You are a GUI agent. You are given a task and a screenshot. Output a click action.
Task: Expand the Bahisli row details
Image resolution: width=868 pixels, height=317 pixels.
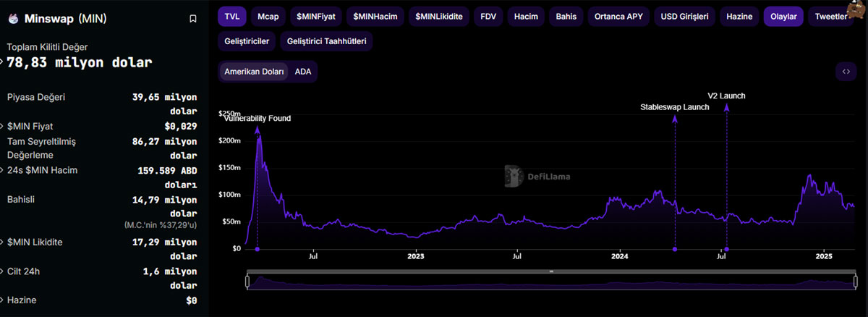[3, 198]
